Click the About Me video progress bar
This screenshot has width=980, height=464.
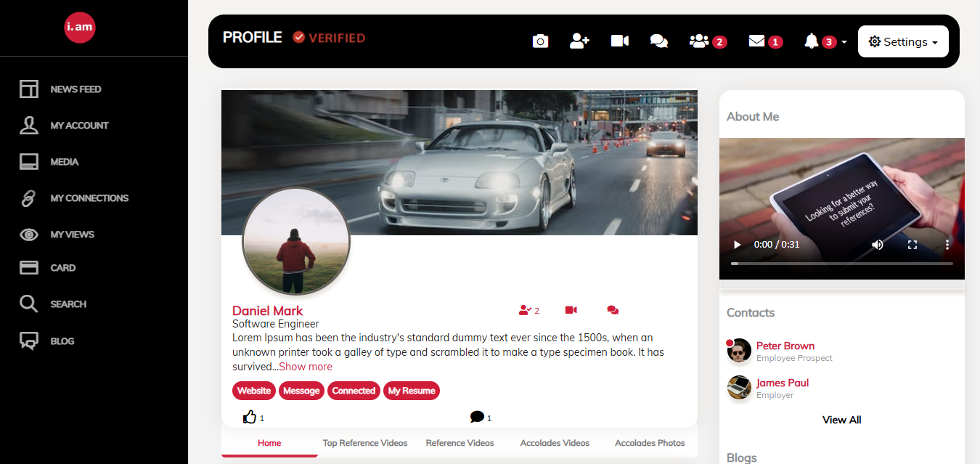tap(842, 264)
